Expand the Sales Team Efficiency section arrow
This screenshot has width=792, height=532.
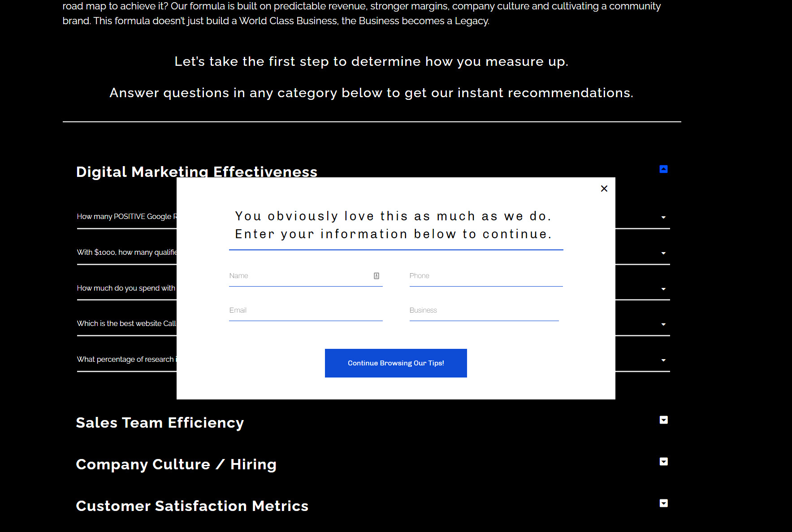pyautogui.click(x=663, y=420)
